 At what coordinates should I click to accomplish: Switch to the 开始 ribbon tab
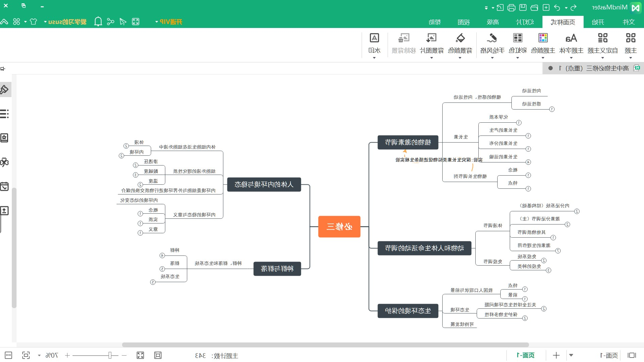[598, 22]
